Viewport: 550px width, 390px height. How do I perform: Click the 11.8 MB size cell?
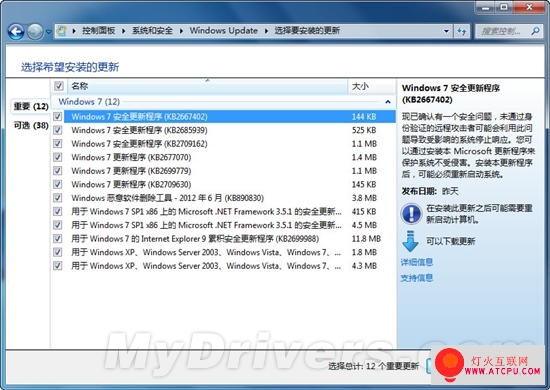[366, 239]
